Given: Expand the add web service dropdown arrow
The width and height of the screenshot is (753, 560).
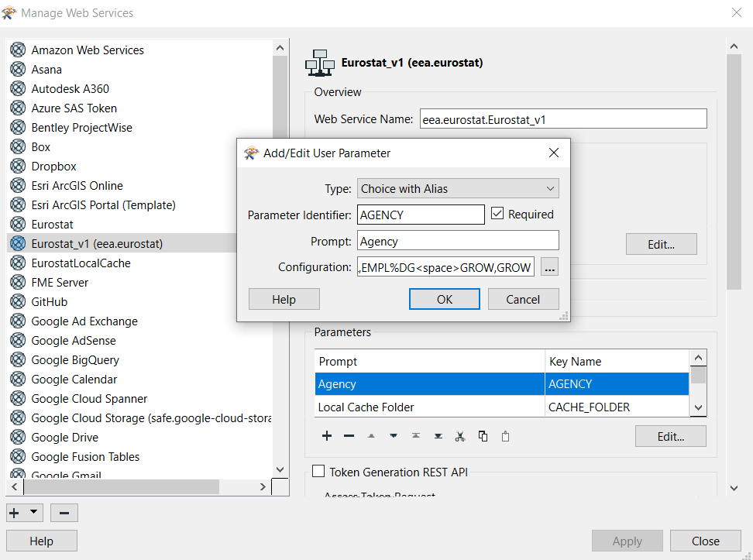Looking at the screenshot, I should [33, 512].
